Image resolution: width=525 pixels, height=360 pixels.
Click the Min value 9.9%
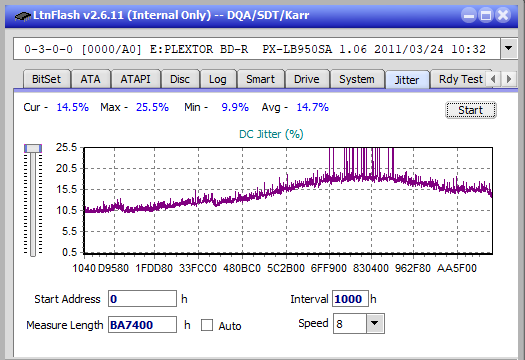click(x=235, y=107)
